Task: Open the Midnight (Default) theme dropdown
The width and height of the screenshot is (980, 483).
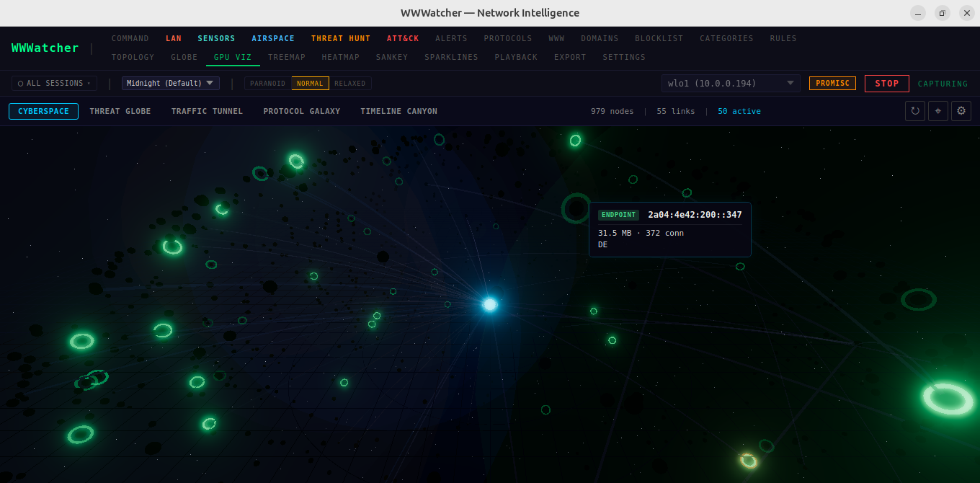Action: tap(171, 84)
